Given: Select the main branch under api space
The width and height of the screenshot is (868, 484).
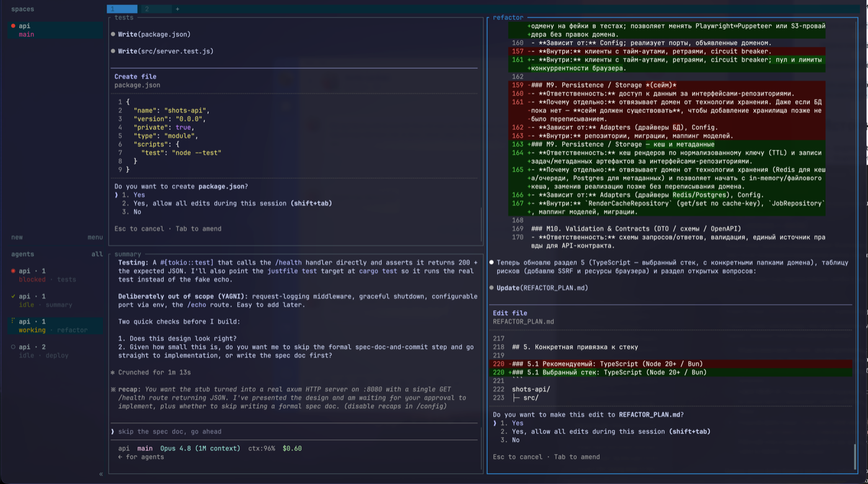Looking at the screenshot, I should 26,35.
